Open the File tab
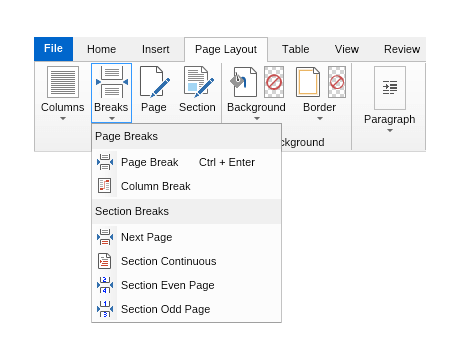Screen dimensions: 460x360 53,49
